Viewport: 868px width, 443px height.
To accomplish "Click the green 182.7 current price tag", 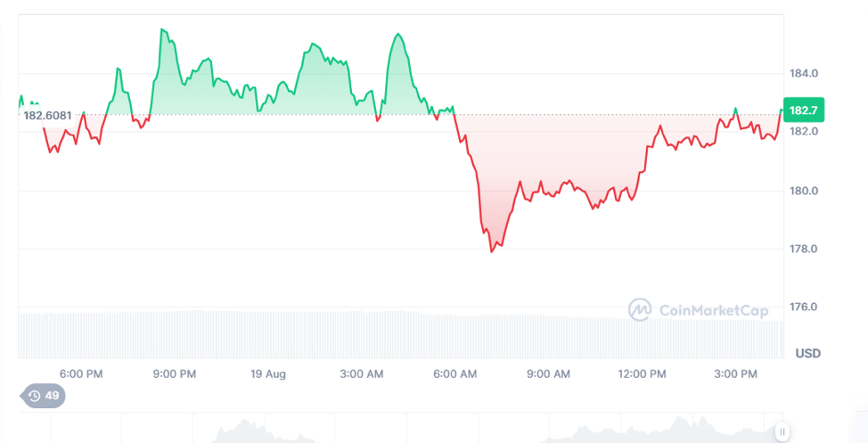I will click(803, 110).
